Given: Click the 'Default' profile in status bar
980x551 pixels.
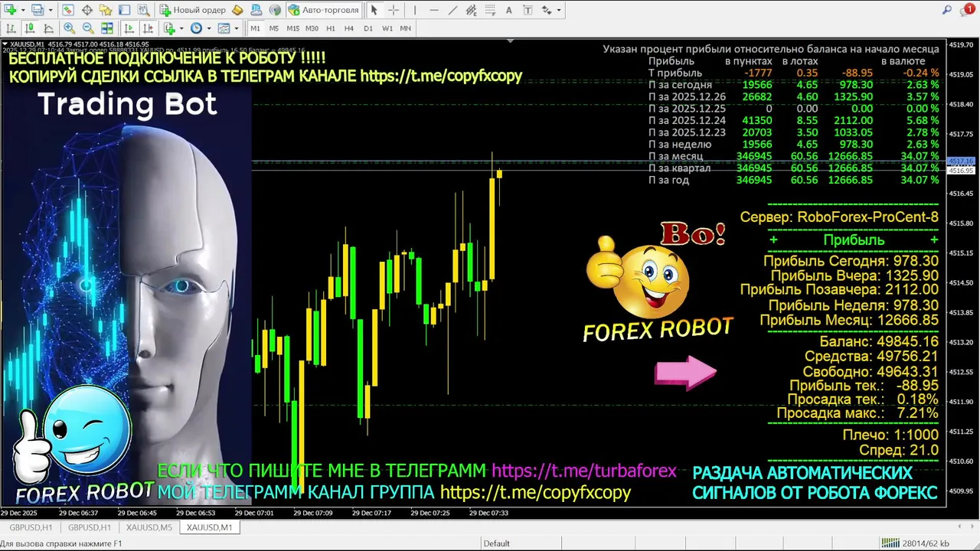Looking at the screenshot, I should coord(496,543).
